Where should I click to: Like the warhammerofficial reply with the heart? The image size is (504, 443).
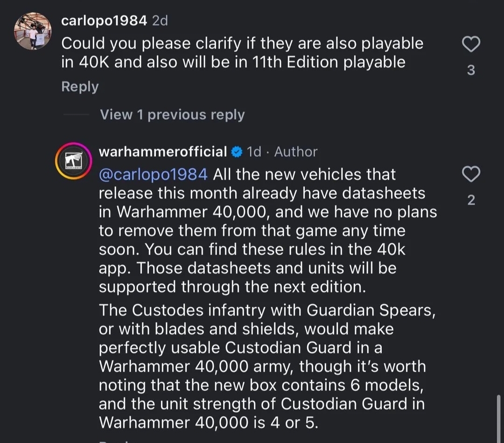pyautogui.click(x=471, y=174)
